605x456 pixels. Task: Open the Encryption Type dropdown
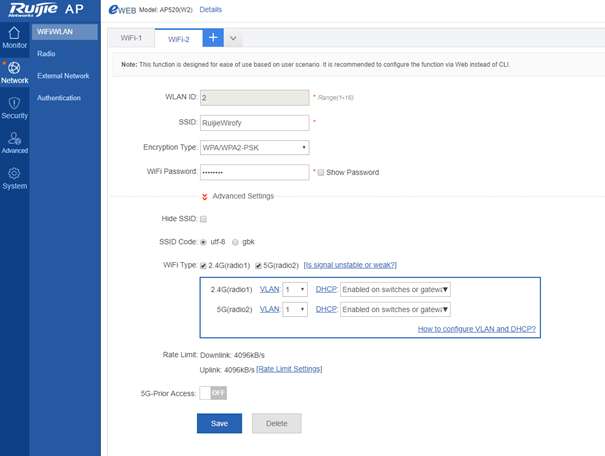254,147
